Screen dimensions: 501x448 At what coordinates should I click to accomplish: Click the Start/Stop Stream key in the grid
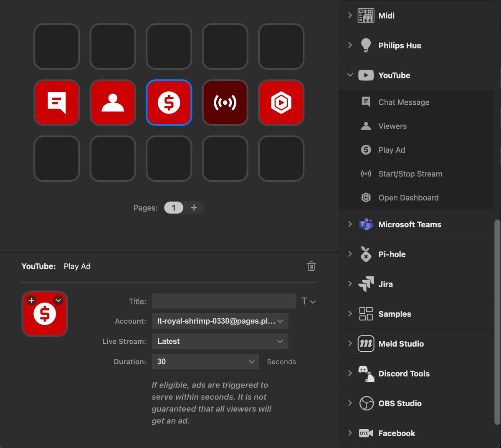coord(225,102)
